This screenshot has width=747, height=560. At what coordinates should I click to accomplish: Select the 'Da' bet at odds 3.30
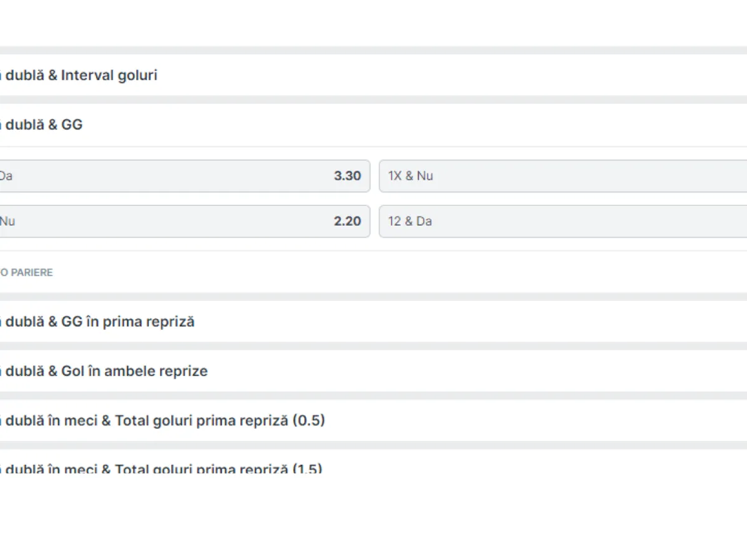[x=184, y=176]
